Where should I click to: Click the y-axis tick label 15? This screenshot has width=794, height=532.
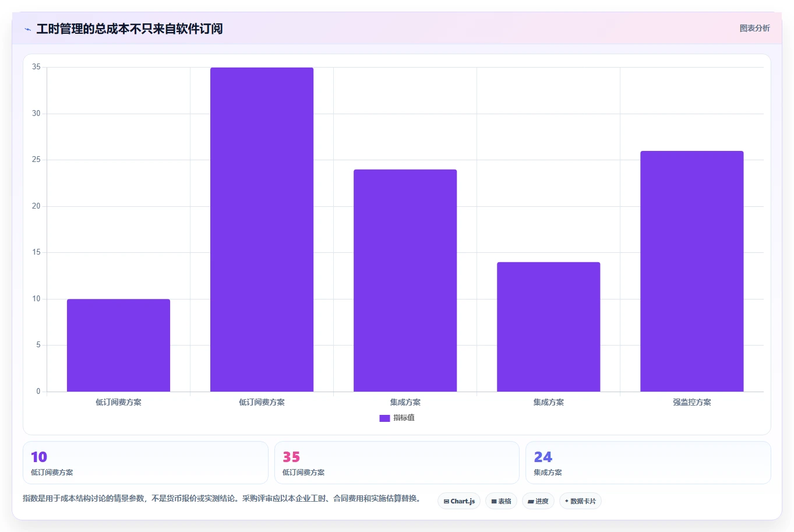tap(36, 252)
